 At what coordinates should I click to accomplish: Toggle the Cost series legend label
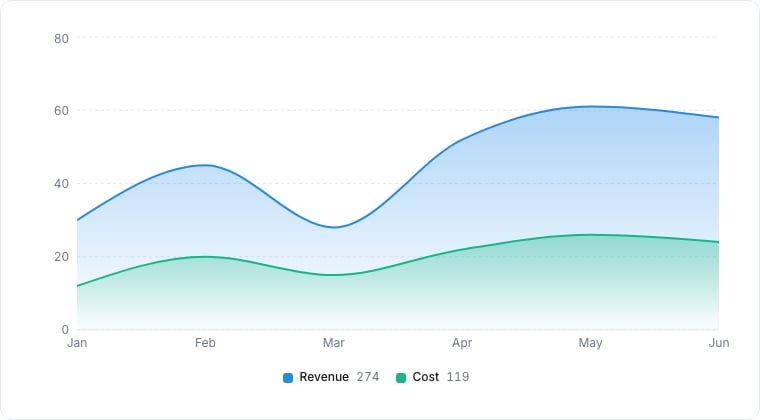point(426,377)
